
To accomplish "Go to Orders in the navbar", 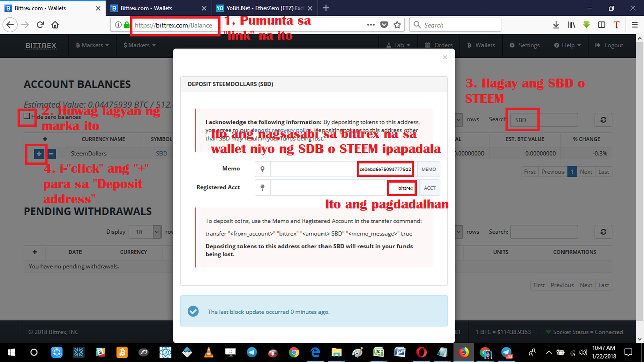I will pyautogui.click(x=438, y=45).
